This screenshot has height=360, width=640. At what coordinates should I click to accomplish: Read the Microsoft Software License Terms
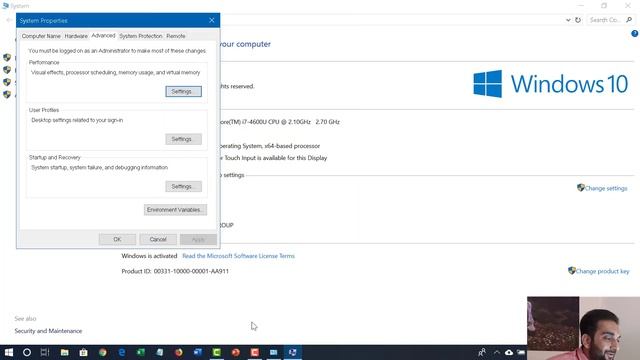click(238, 256)
